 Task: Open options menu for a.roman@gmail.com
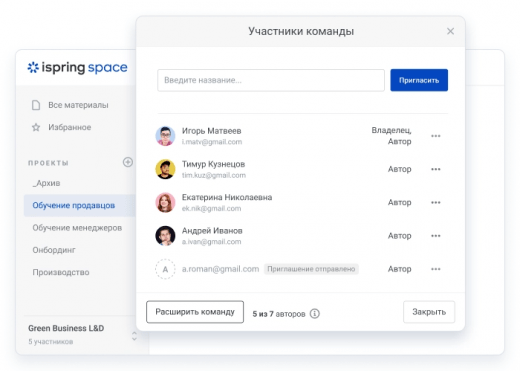click(436, 269)
